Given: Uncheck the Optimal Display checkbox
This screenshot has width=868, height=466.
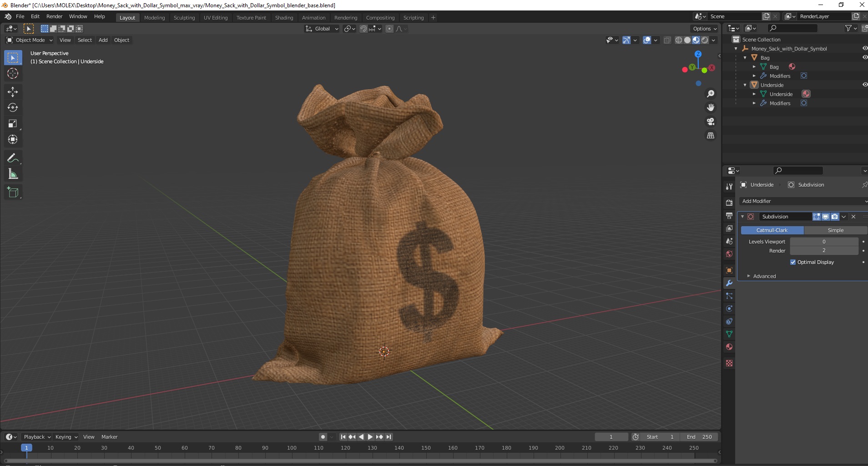Looking at the screenshot, I should (x=793, y=262).
